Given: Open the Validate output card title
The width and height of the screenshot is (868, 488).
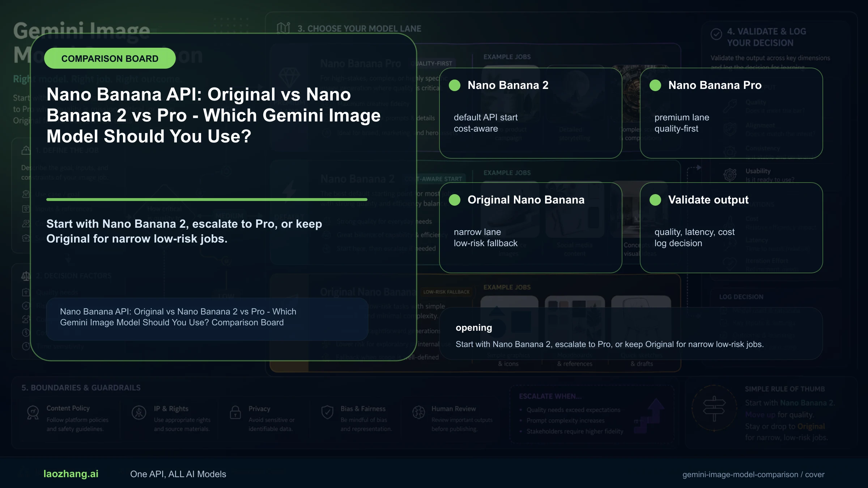Looking at the screenshot, I should point(708,200).
